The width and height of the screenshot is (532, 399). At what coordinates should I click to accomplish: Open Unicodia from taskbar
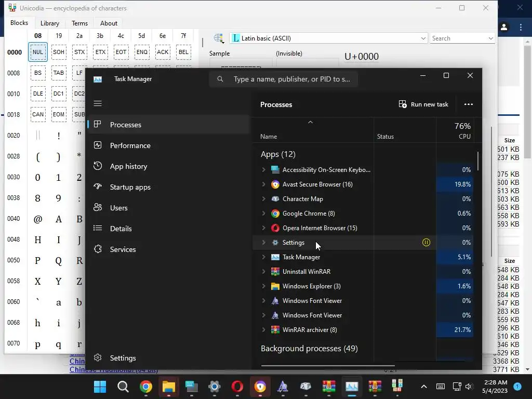coord(397,387)
